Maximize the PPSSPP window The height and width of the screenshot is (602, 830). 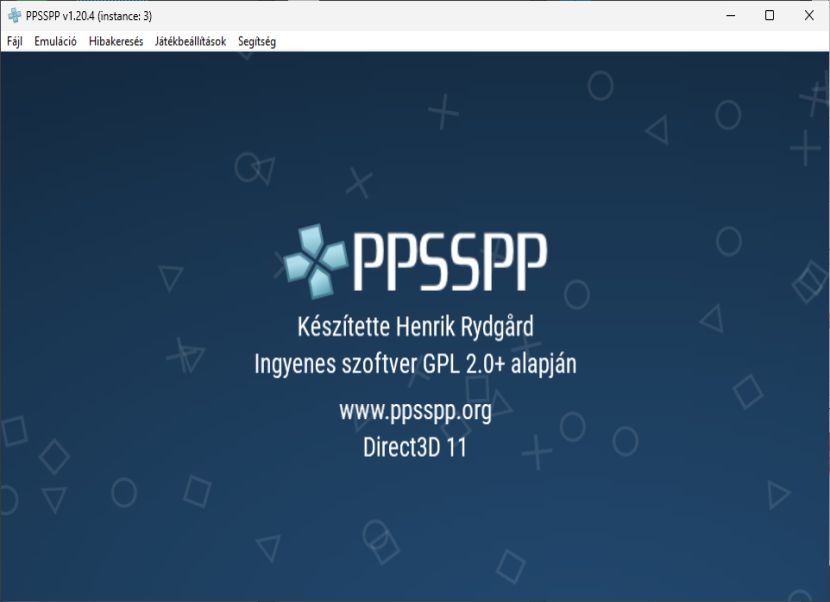(770, 15)
